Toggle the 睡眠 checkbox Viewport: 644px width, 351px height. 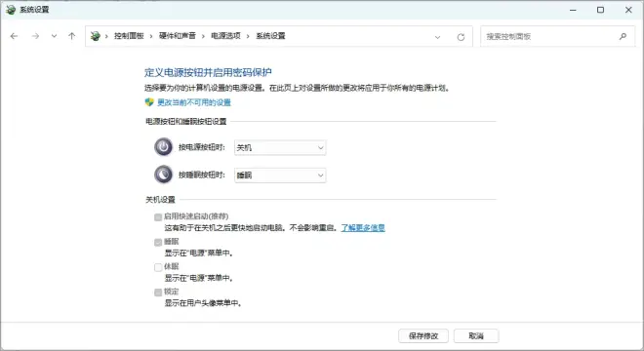pos(158,242)
